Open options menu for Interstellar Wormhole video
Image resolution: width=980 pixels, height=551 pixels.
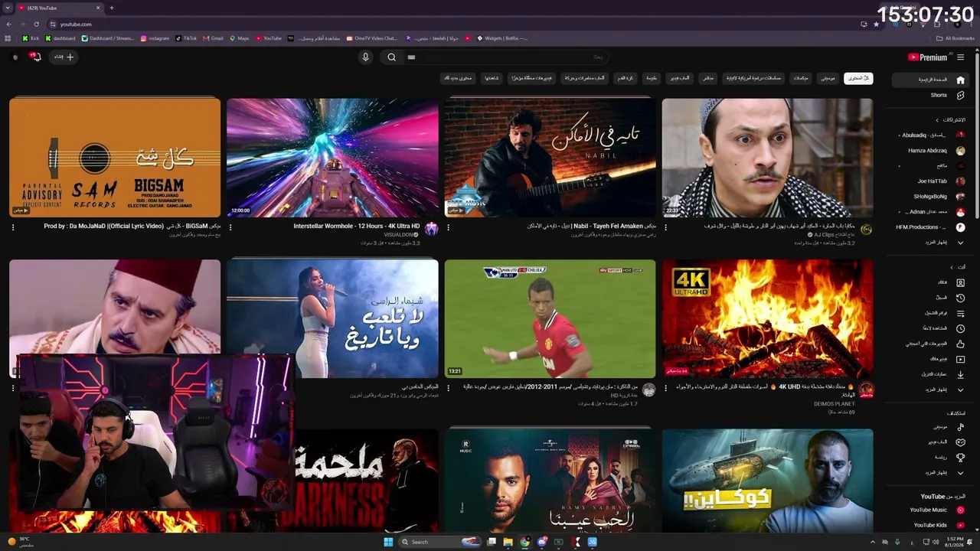(230, 227)
